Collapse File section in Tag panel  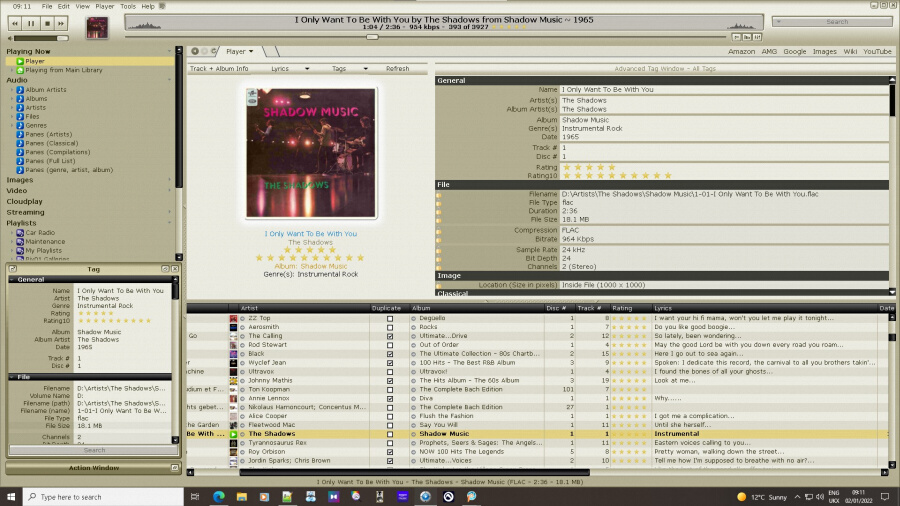pos(11,377)
